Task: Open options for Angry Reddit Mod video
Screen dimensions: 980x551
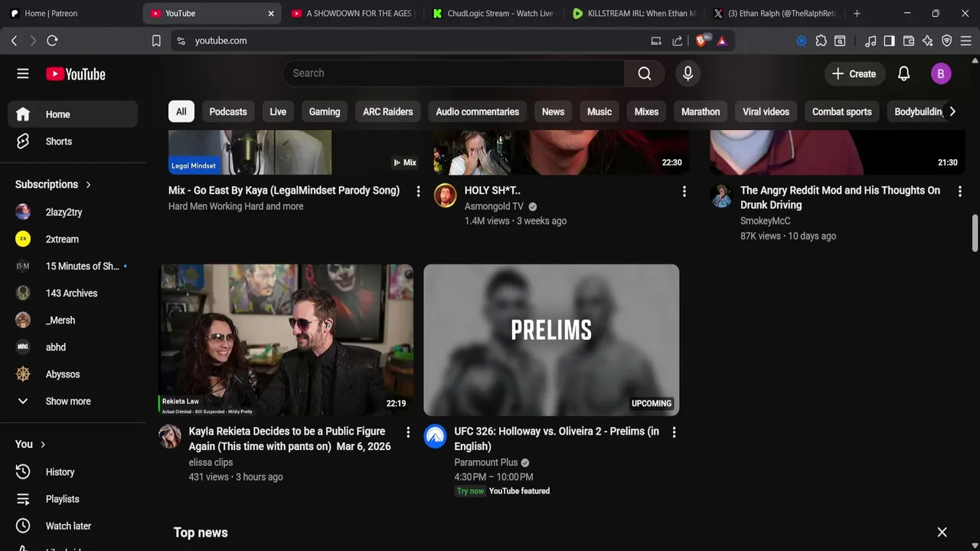Action: (x=959, y=191)
